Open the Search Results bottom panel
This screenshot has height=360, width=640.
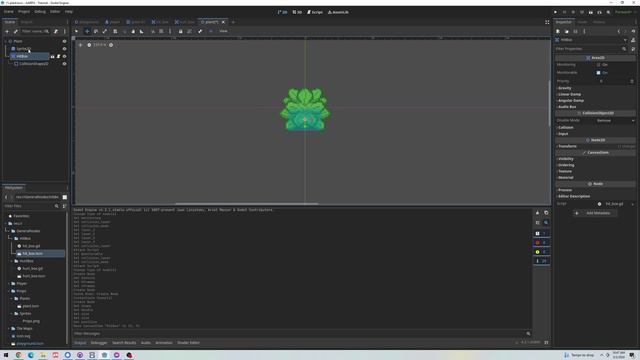pos(124,343)
